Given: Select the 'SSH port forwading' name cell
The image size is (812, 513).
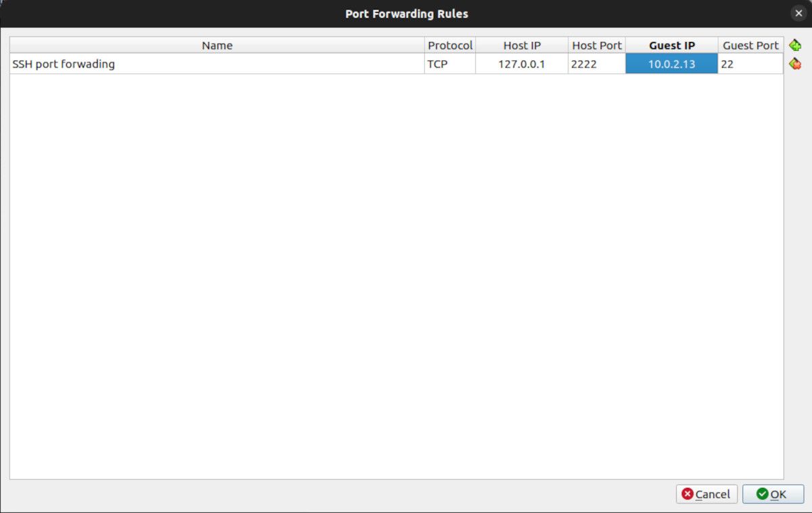Looking at the screenshot, I should click(217, 64).
